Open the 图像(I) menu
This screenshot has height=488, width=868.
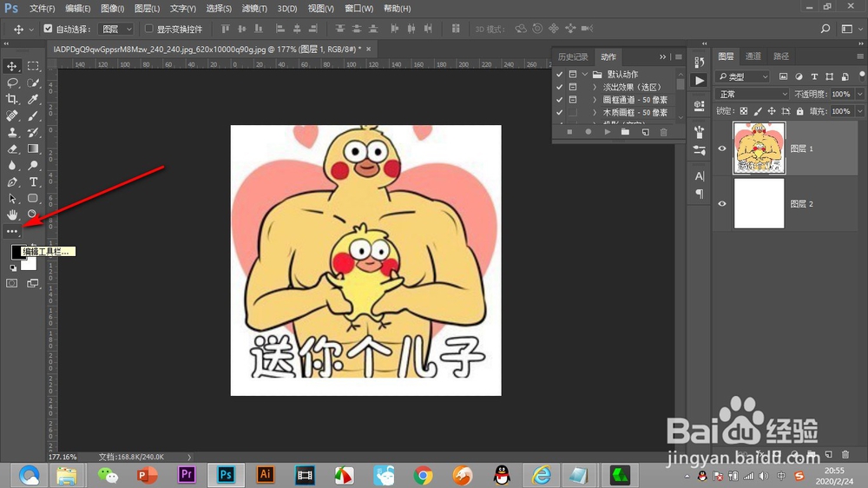point(112,9)
